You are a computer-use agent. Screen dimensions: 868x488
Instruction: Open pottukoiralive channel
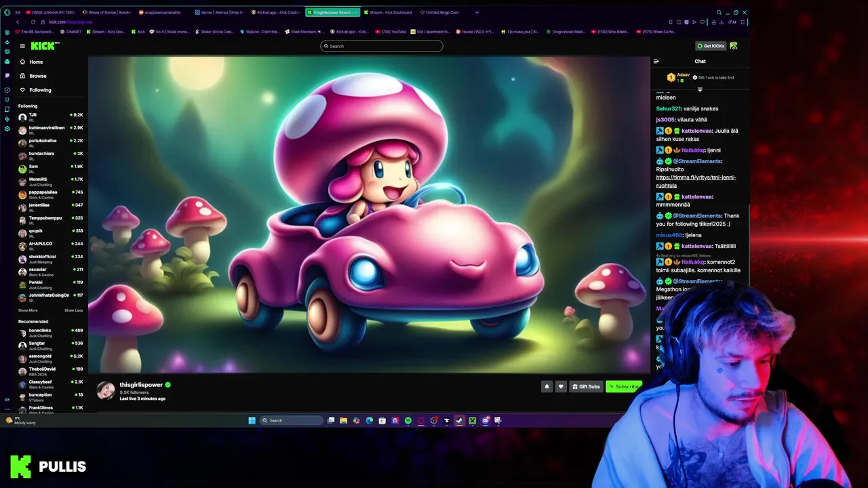click(x=51, y=142)
